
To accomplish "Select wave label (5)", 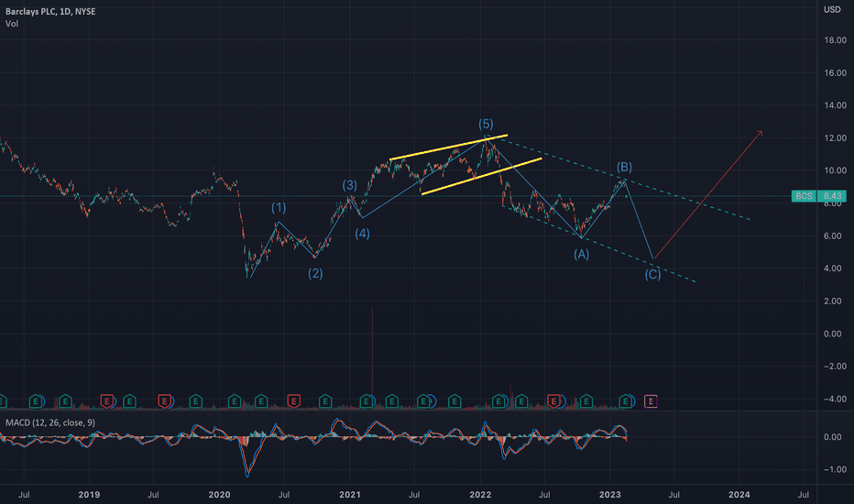I will point(486,125).
